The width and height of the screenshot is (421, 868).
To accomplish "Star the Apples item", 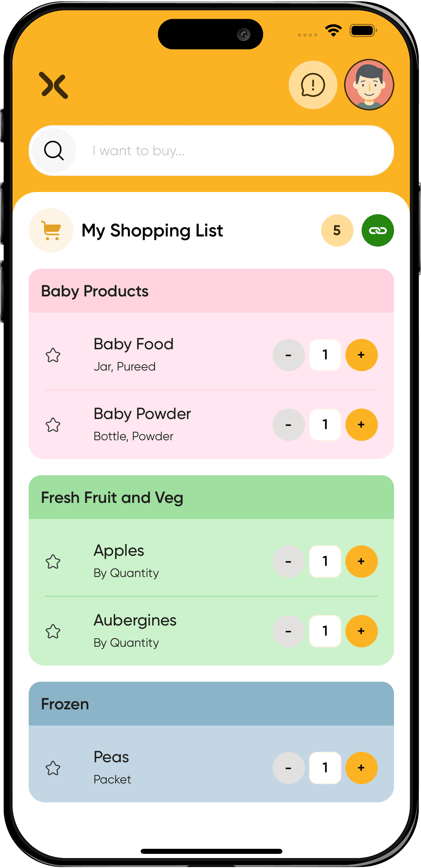I will (53, 562).
